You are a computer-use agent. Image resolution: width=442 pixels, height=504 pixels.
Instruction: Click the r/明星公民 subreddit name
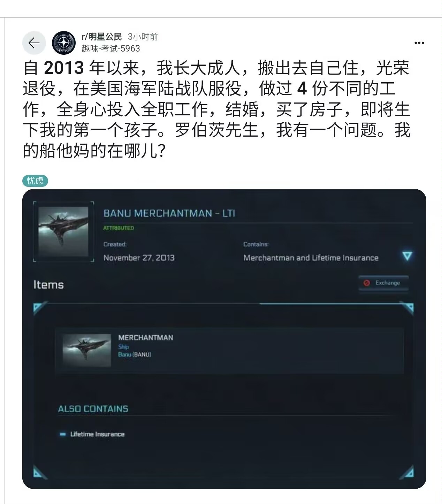(102, 37)
